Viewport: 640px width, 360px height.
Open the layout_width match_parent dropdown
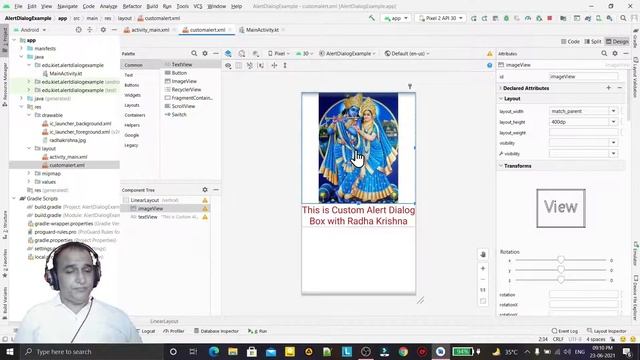tap(613, 111)
